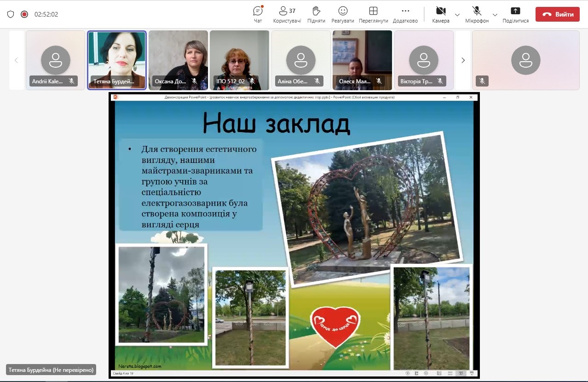The width and height of the screenshot is (588, 382).
Task: Click the shield security icon
Action: (x=11, y=14)
